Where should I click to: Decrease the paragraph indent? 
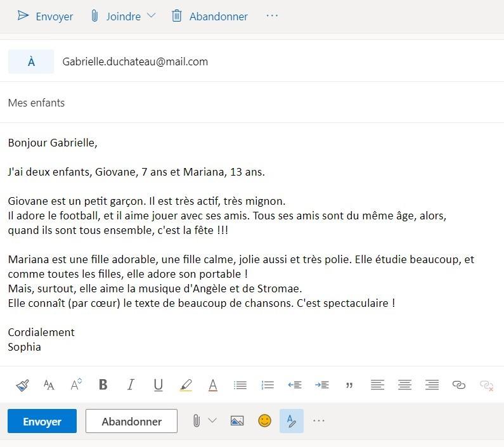295,385
